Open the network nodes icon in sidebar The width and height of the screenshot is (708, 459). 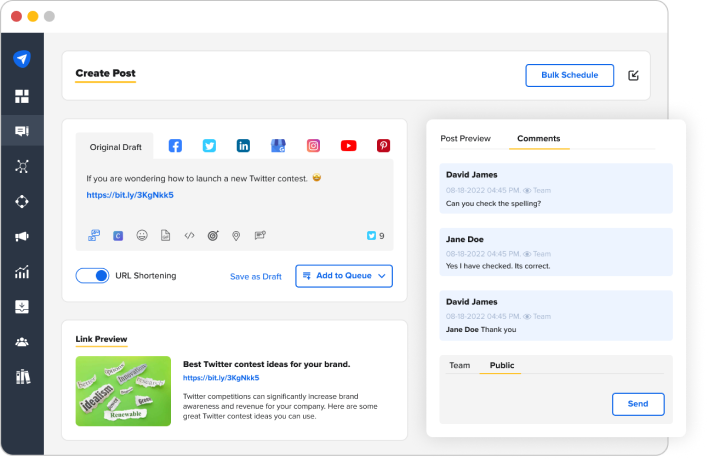(22, 167)
